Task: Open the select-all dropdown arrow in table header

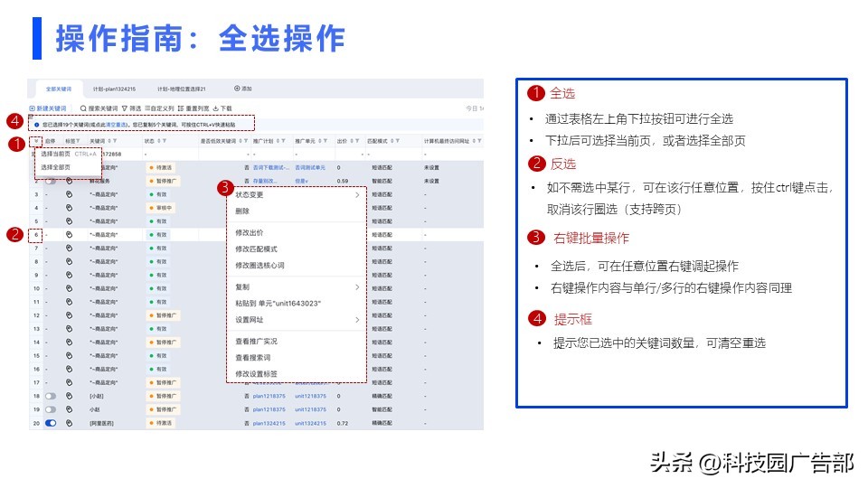Action: click(x=36, y=141)
